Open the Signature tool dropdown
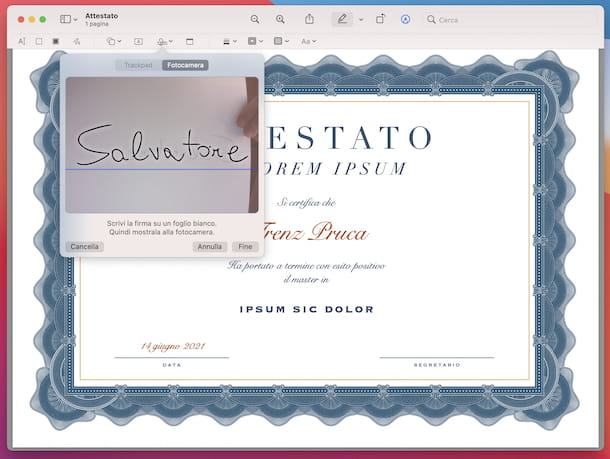Image resolution: width=610 pixels, height=459 pixels. click(164, 41)
